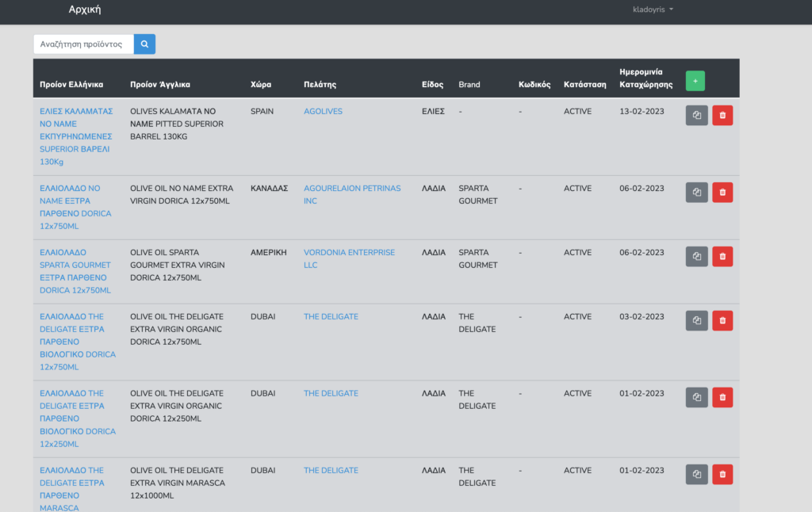This screenshot has height=512, width=812.
Task: Add a new product with green plus button
Action: [695, 81]
